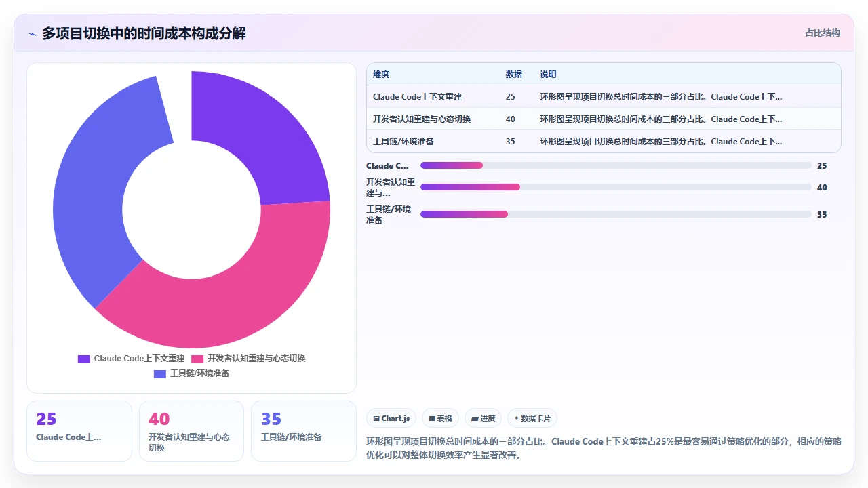Click the 占比结构 label in header
Image resolution: width=868 pixels, height=488 pixels.
click(823, 33)
